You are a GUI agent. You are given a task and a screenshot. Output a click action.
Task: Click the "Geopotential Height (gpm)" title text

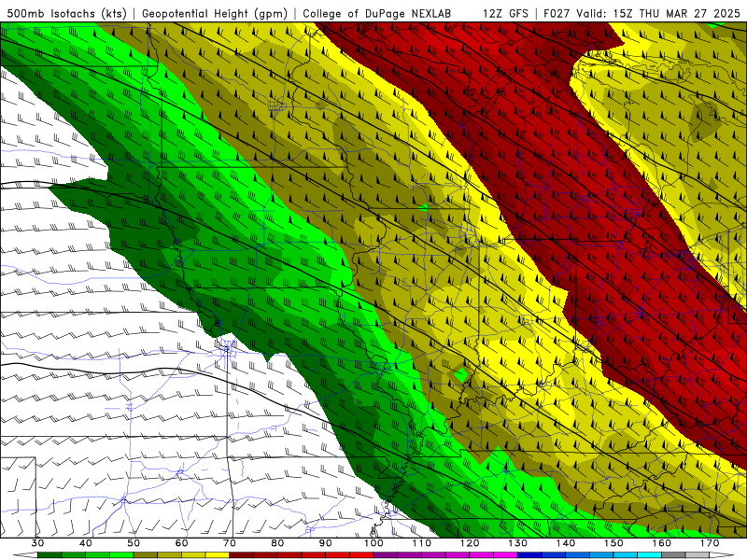click(x=215, y=14)
